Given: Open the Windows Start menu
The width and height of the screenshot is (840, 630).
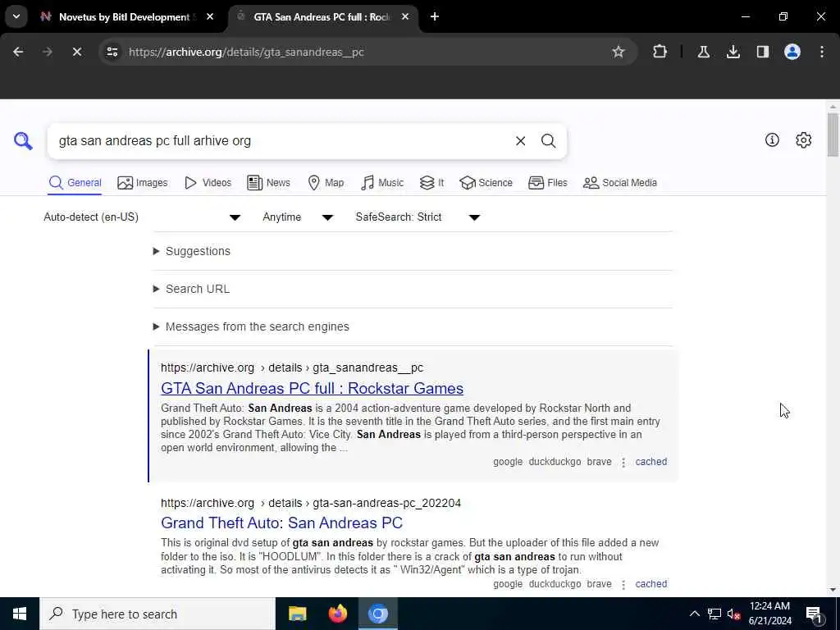Looking at the screenshot, I should click(x=20, y=614).
